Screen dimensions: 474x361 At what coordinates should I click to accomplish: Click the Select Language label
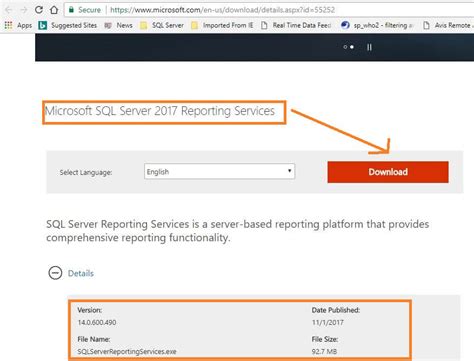click(86, 172)
